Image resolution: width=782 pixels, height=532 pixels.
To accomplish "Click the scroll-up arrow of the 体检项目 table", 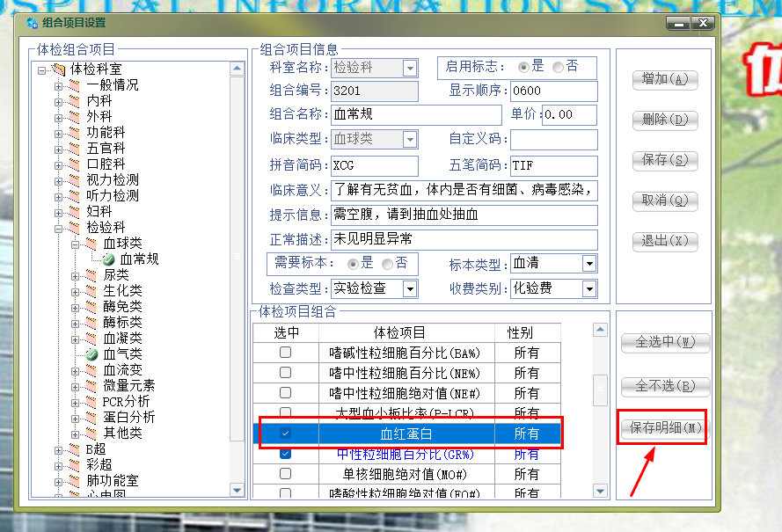I will 601,330.
